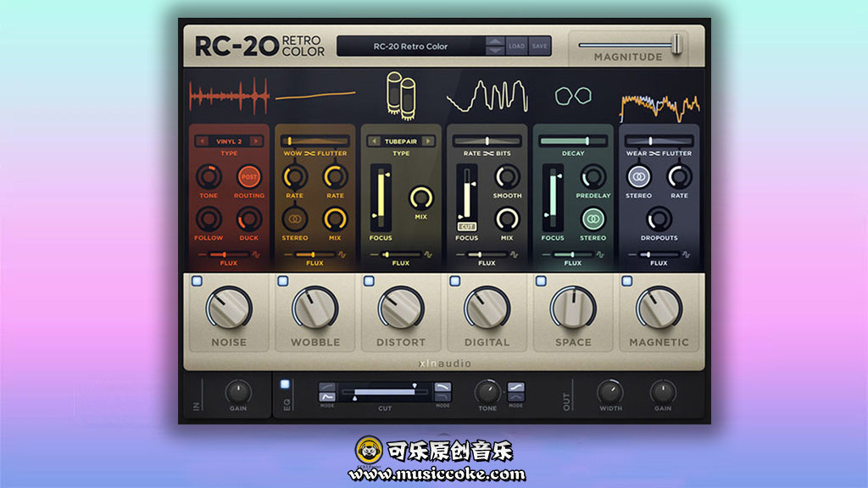Image resolution: width=868 pixels, height=488 pixels.
Task: Click the large DIGITAL amount knob
Action: pos(487,308)
